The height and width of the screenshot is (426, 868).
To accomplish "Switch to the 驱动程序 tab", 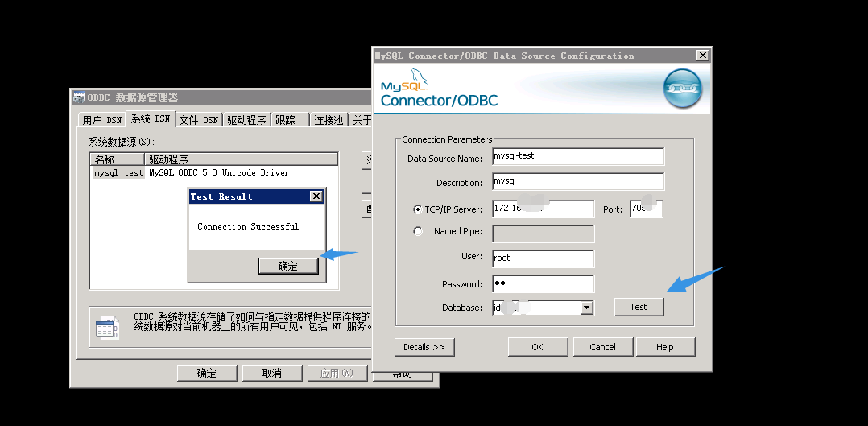I will point(246,120).
